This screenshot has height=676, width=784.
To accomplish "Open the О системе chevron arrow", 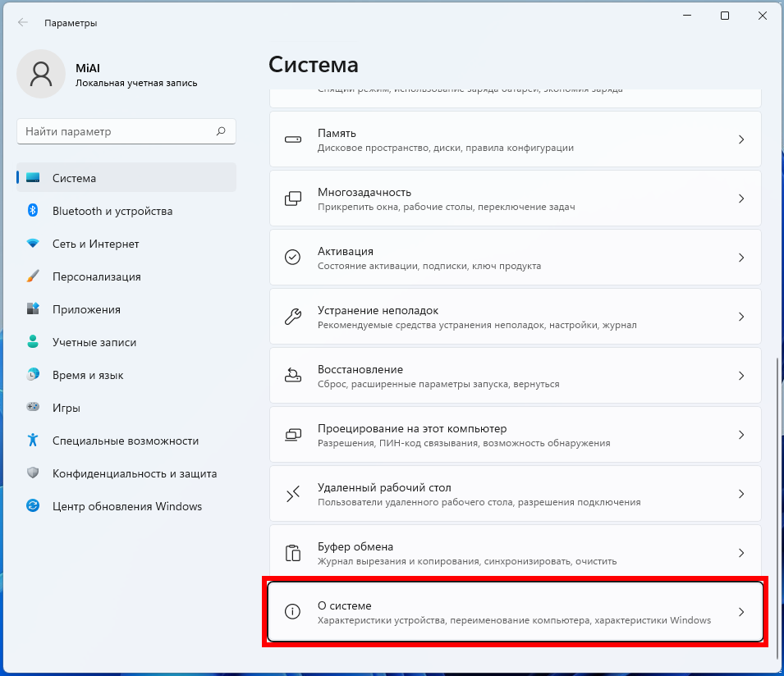I will click(x=740, y=612).
